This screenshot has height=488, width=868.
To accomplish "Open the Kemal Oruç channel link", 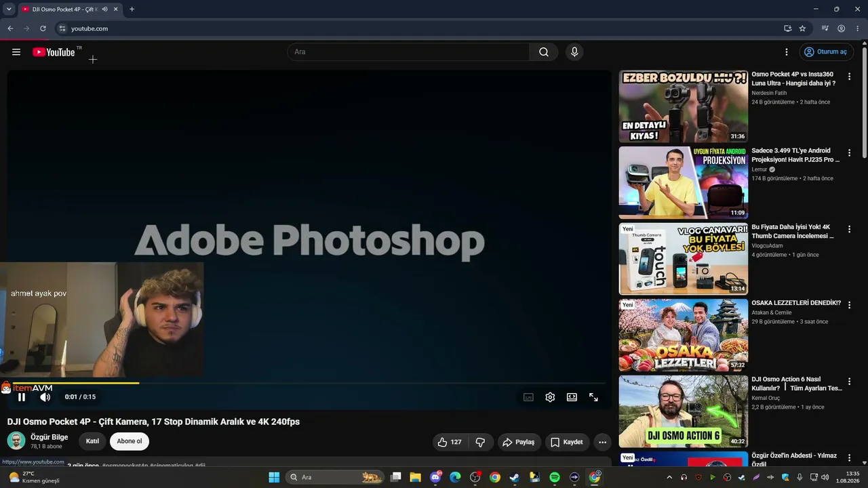I will (x=766, y=398).
